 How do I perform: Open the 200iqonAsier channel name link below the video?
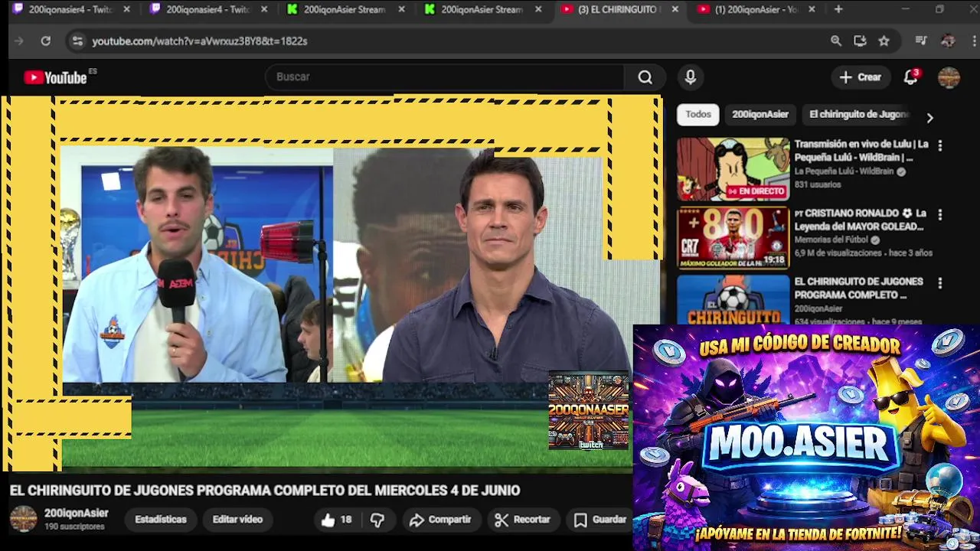click(77, 514)
